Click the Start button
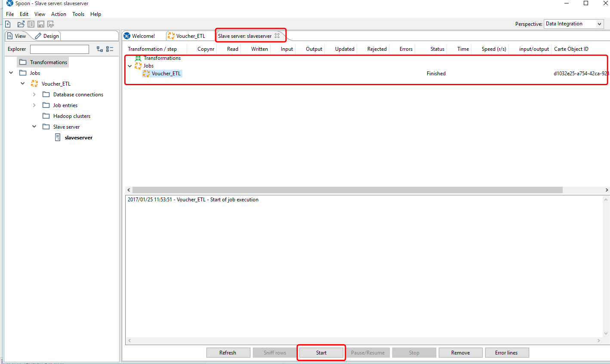 (x=321, y=353)
